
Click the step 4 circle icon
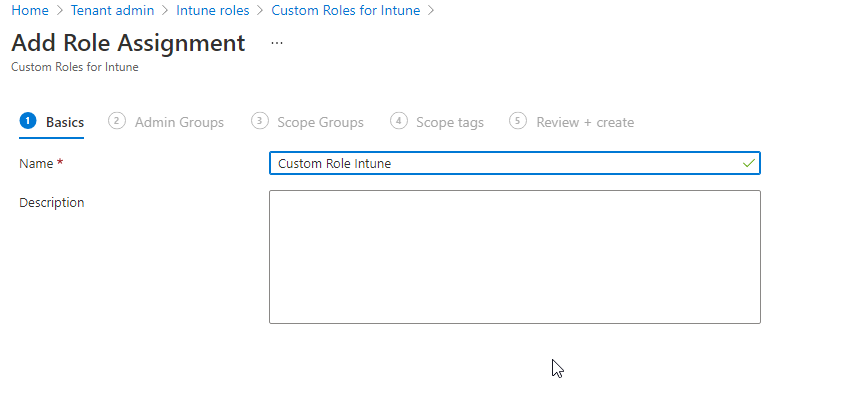point(399,121)
